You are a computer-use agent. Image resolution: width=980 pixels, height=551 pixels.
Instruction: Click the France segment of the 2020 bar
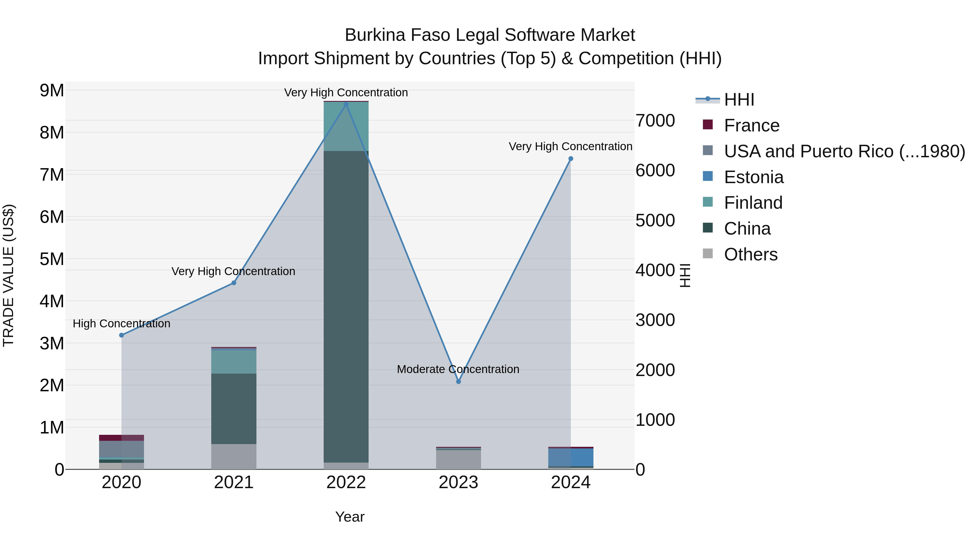[121, 438]
